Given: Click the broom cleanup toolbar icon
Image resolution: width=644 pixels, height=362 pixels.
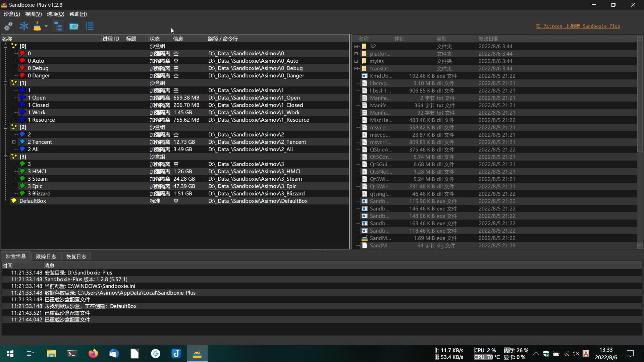Looking at the screenshot, I should click(x=37, y=26).
